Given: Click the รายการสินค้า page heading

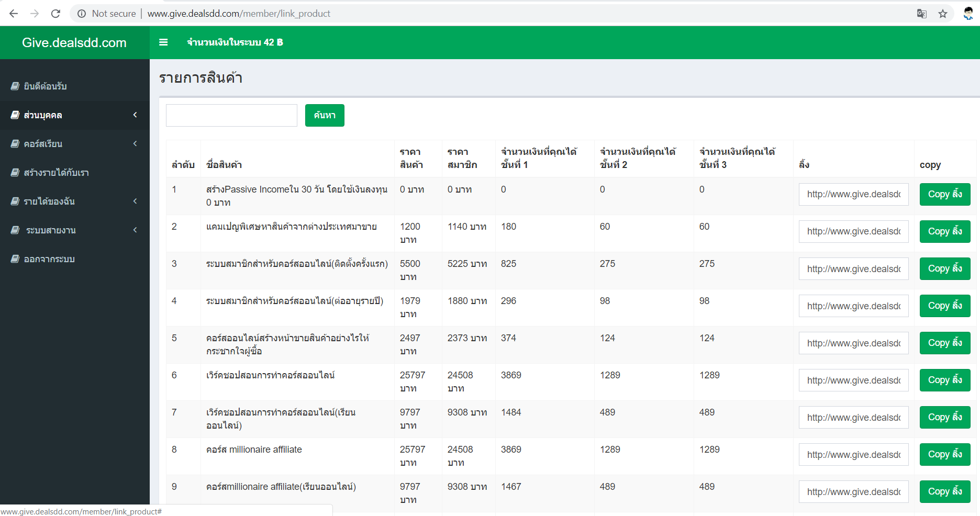Looking at the screenshot, I should [x=201, y=78].
